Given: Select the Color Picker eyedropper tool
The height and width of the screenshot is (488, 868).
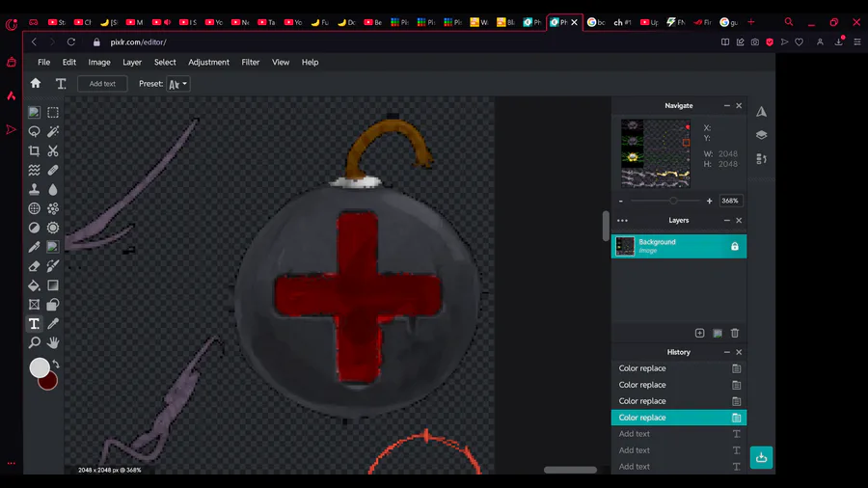Looking at the screenshot, I should pyautogui.click(x=53, y=324).
